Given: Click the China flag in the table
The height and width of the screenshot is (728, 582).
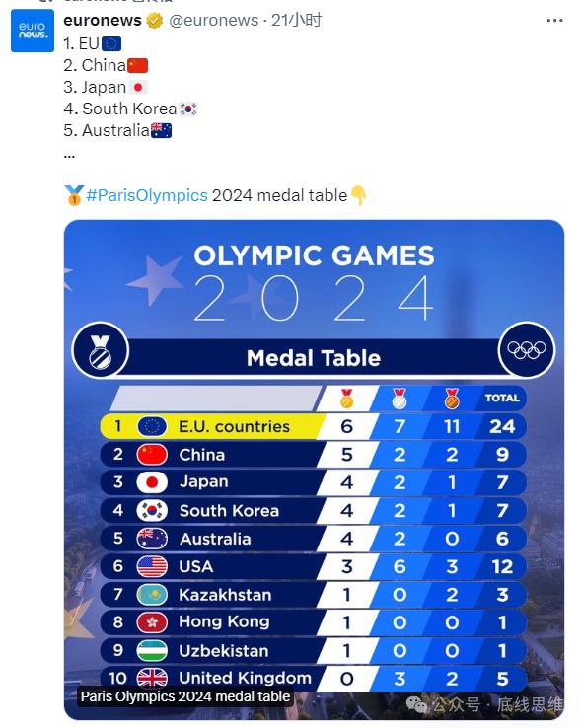Looking at the screenshot, I should (152, 455).
